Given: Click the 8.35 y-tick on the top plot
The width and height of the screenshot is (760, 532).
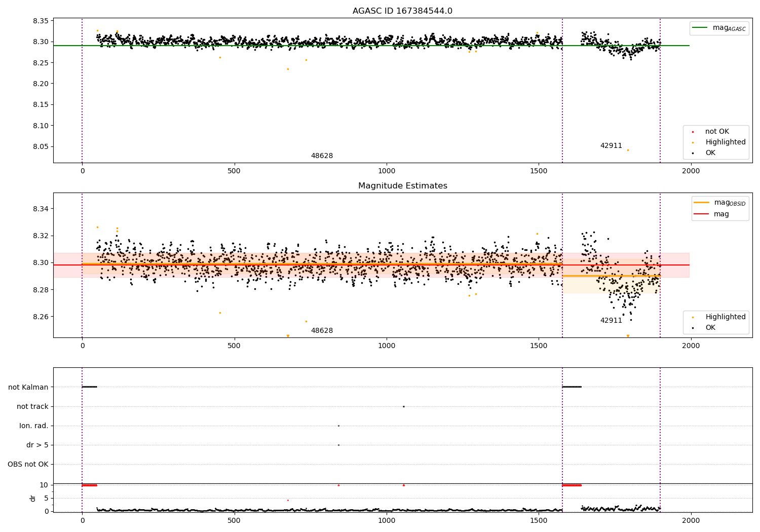Looking at the screenshot, I should coord(41,21).
